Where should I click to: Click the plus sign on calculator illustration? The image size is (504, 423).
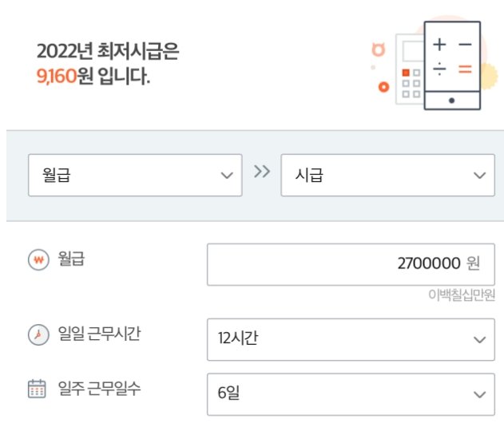439,45
